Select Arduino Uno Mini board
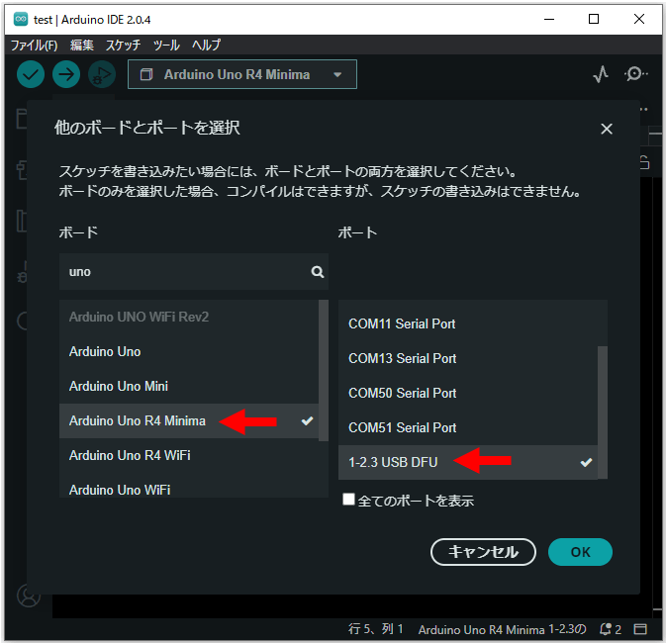 tap(189, 387)
